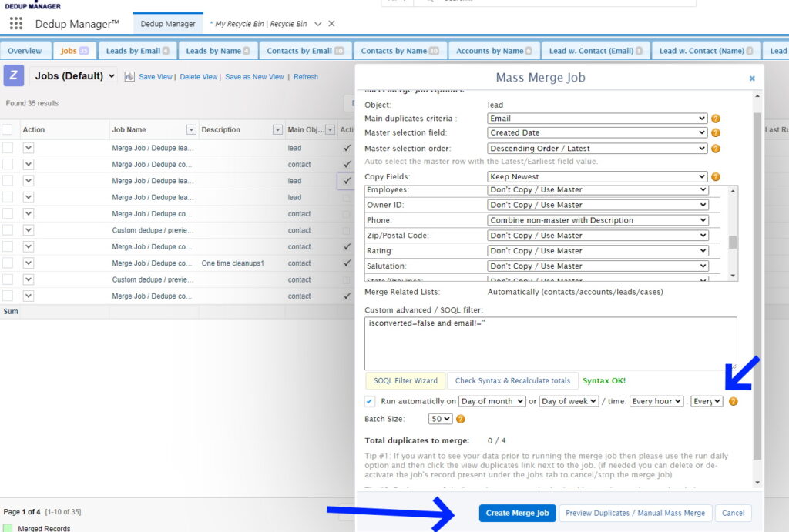Click the copy fields list scrollbar
Image resolution: width=789 pixels, height=532 pixels.
tap(733, 242)
